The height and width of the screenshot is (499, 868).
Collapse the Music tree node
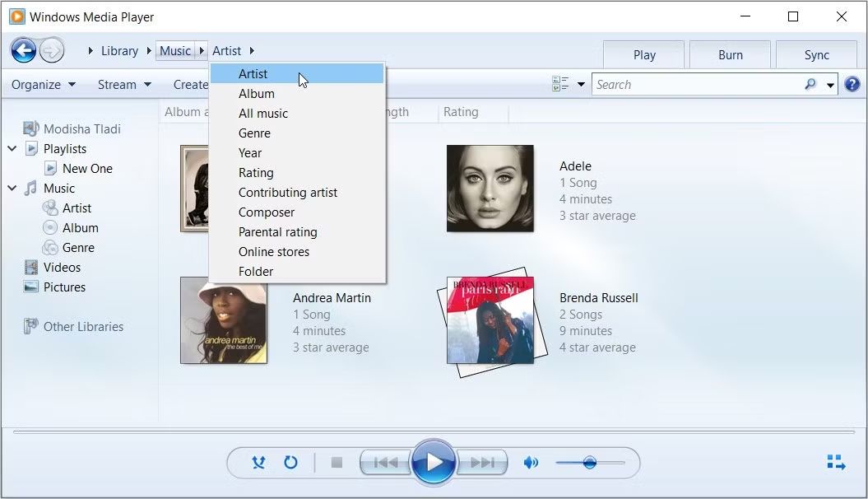pyautogui.click(x=12, y=189)
